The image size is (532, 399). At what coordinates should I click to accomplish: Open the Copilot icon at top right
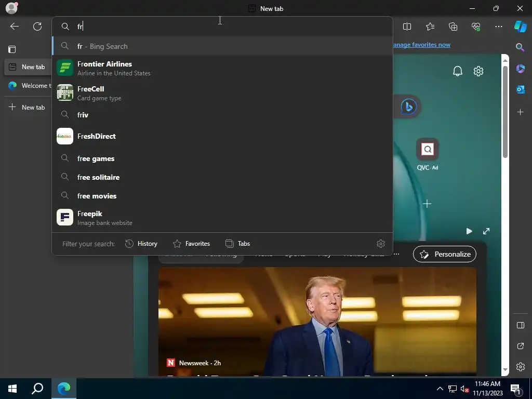coord(520,26)
